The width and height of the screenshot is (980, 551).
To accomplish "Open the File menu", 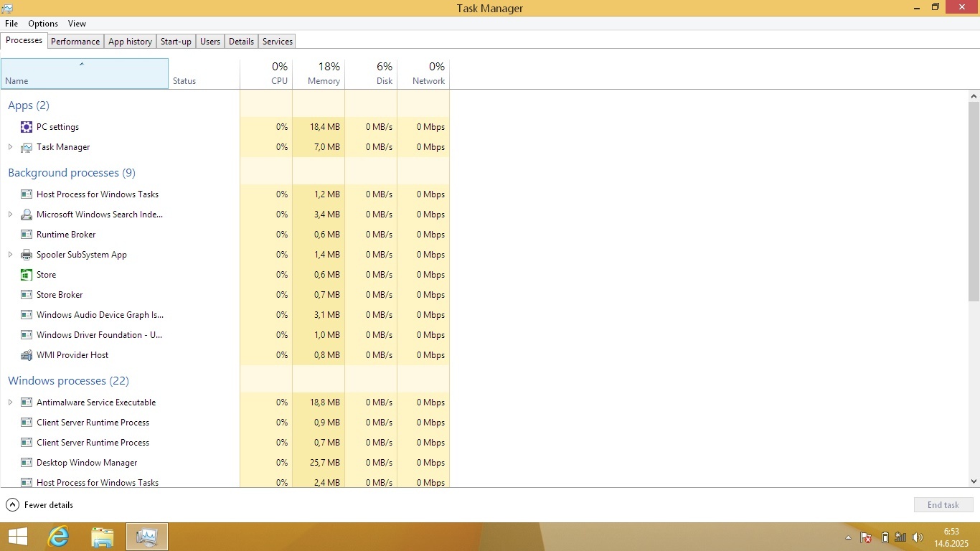I will tap(11, 24).
